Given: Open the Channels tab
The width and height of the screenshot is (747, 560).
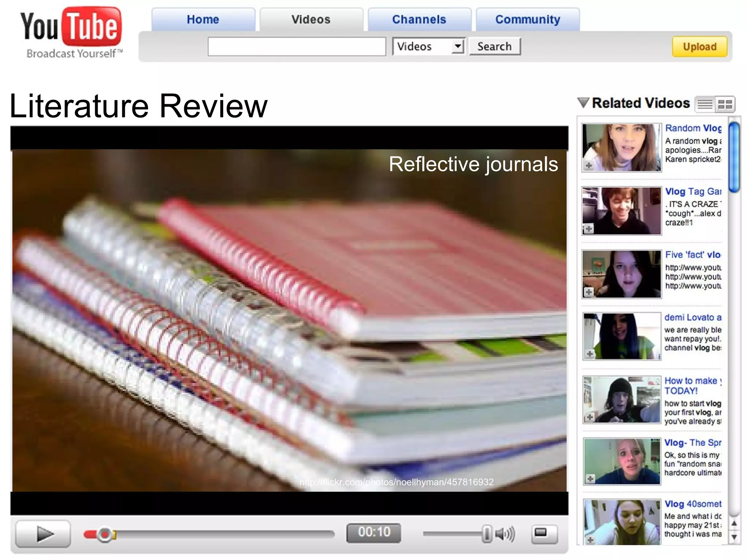Looking at the screenshot, I should point(419,19).
